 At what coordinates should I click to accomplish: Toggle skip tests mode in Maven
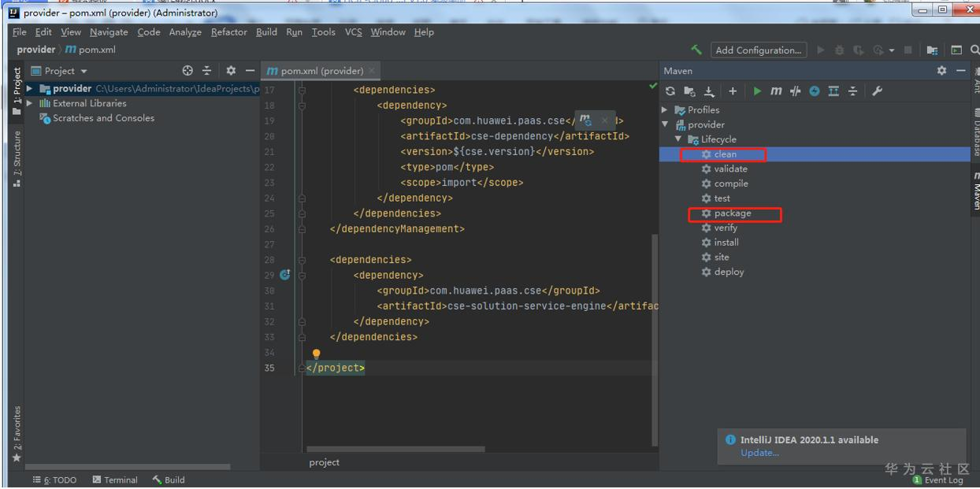(815, 91)
